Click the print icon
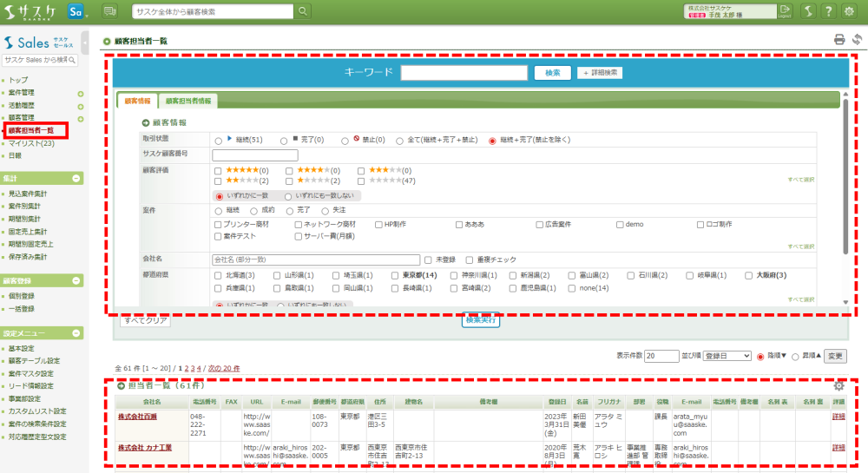The height and width of the screenshot is (473, 868). 839,39
